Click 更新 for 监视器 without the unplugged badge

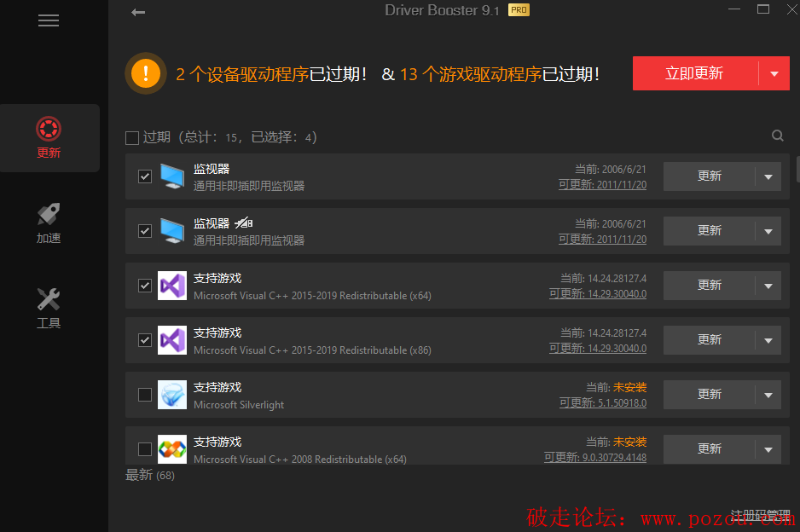(x=710, y=176)
